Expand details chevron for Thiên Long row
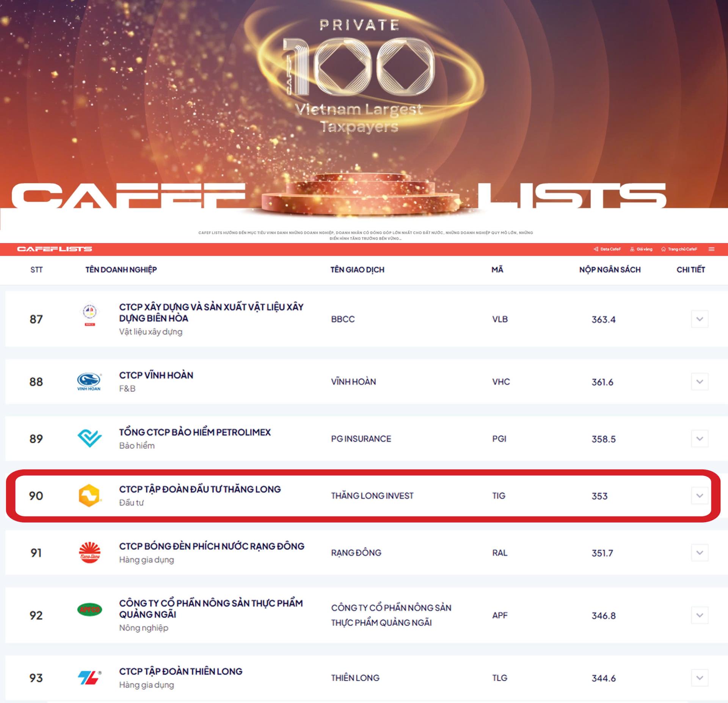Screen dimensions: 728x703 [x=700, y=678]
